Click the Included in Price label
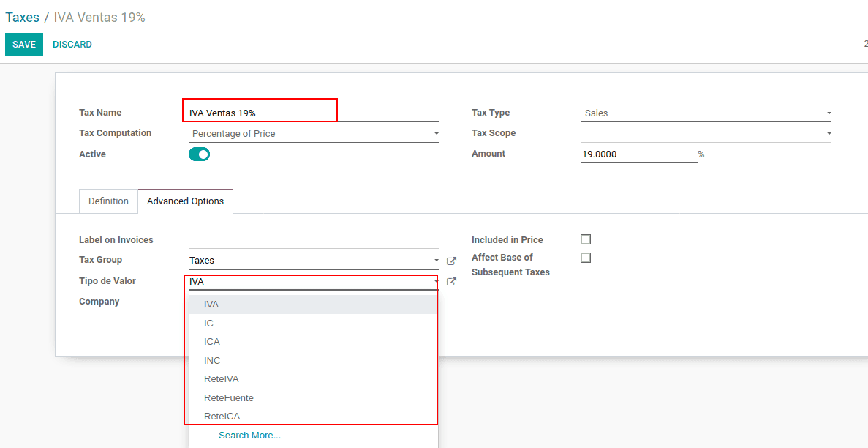 [507, 240]
